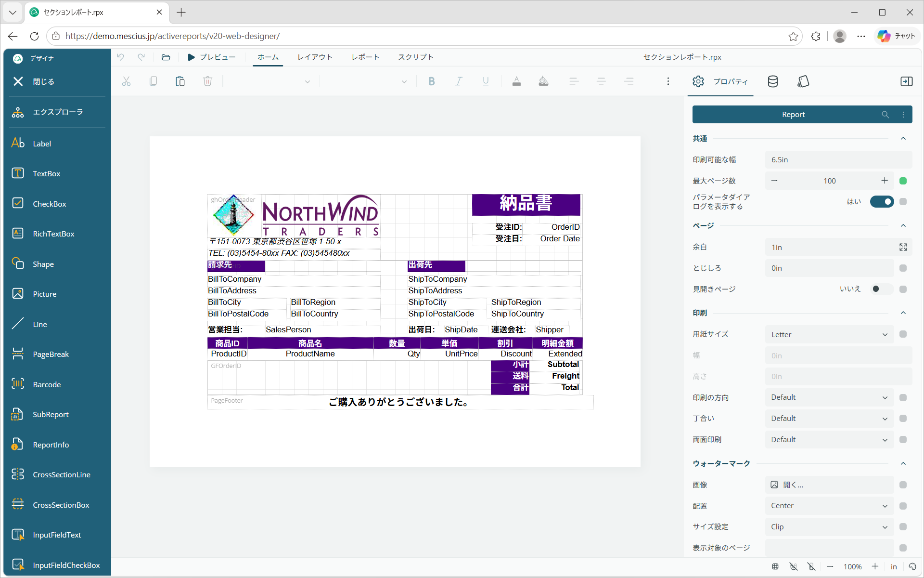Click the margin 1in field
This screenshot has width=924, height=578.
tap(830, 247)
